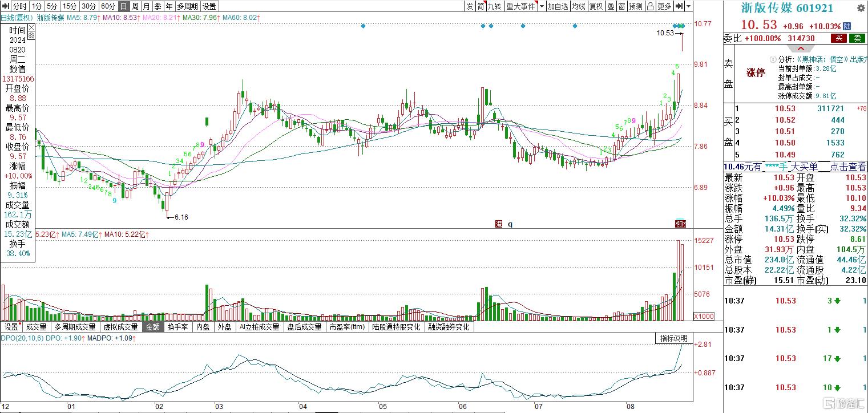Select the 5分 period
This screenshot has height=413, width=868.
coord(52,6)
